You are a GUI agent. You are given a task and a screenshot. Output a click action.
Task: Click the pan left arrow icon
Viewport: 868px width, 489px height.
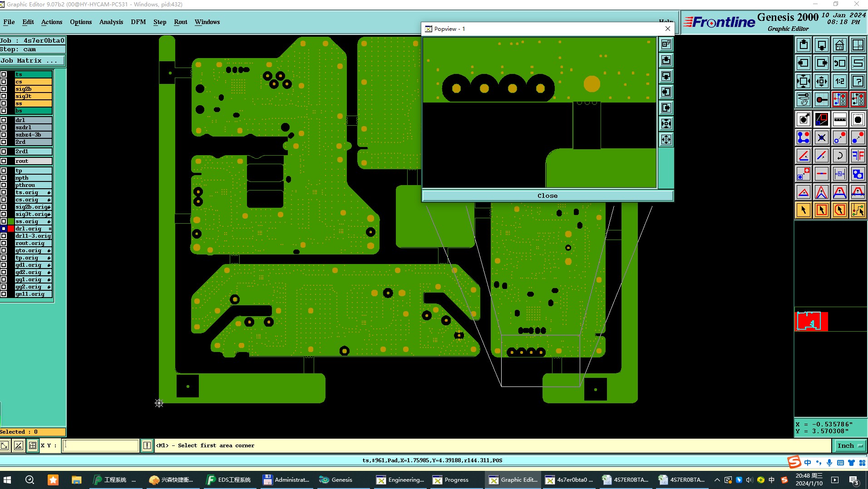point(803,63)
